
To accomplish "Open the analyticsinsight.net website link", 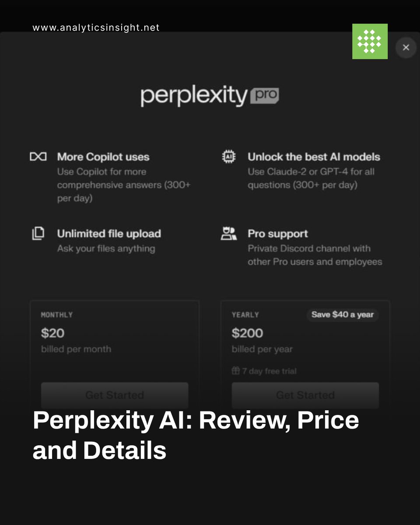I will [96, 27].
